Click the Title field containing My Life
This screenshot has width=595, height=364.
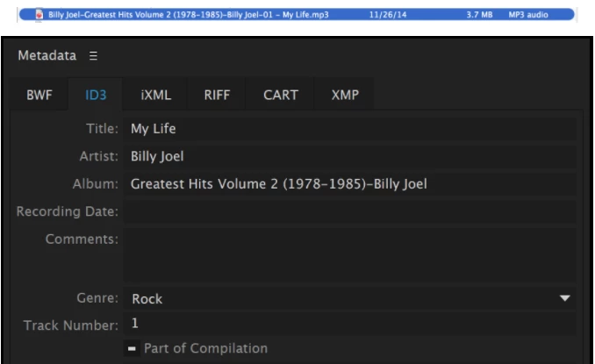pos(349,129)
